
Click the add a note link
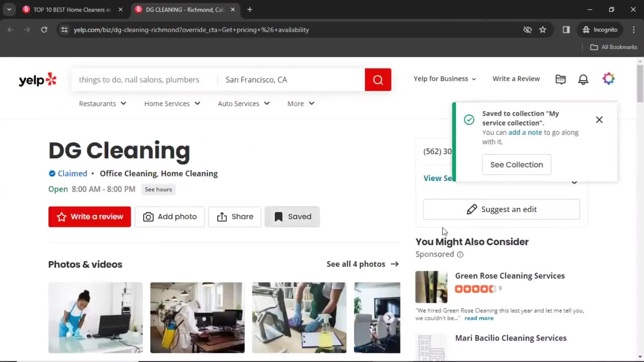[x=525, y=133]
